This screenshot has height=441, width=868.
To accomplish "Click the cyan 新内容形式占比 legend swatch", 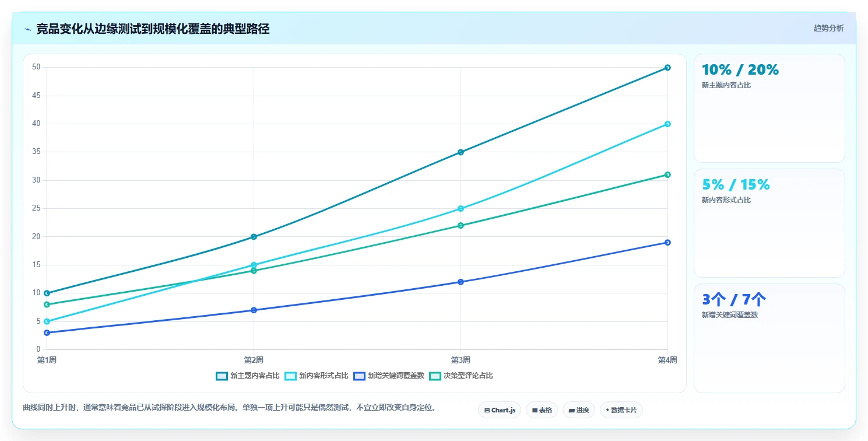I will coord(290,376).
